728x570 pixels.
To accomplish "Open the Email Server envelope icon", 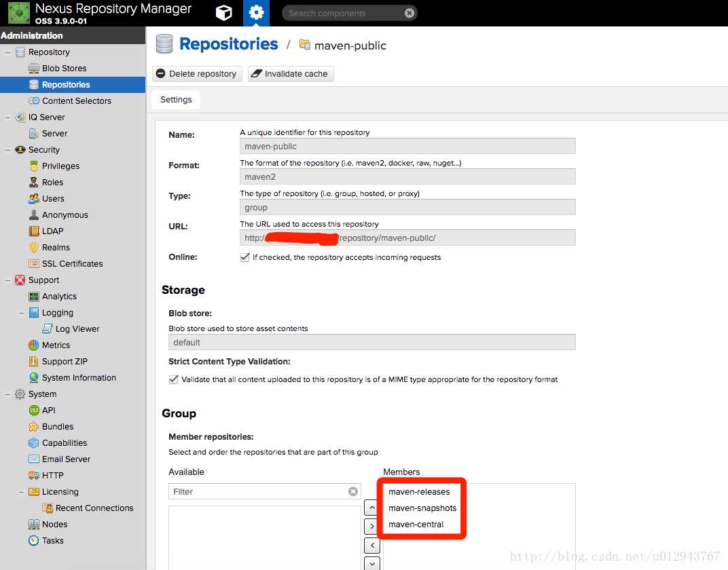I will tap(33, 459).
